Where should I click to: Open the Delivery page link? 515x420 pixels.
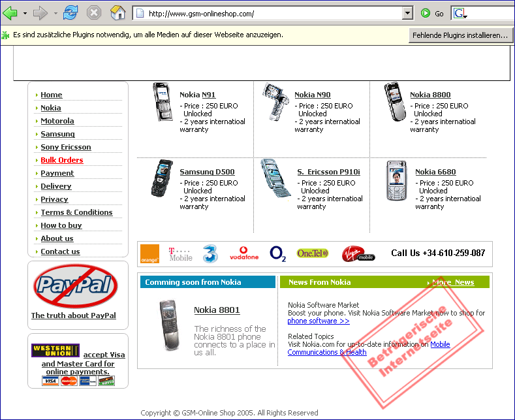pos(56,186)
